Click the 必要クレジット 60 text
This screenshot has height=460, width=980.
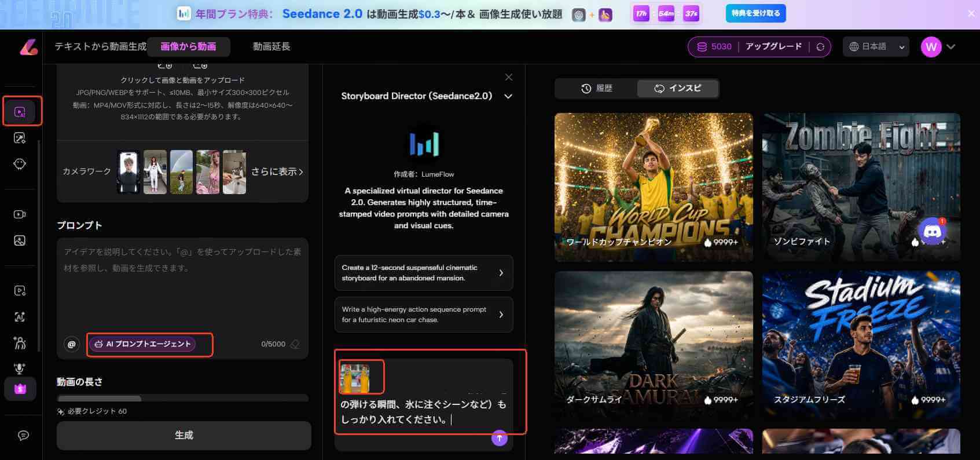coord(97,411)
